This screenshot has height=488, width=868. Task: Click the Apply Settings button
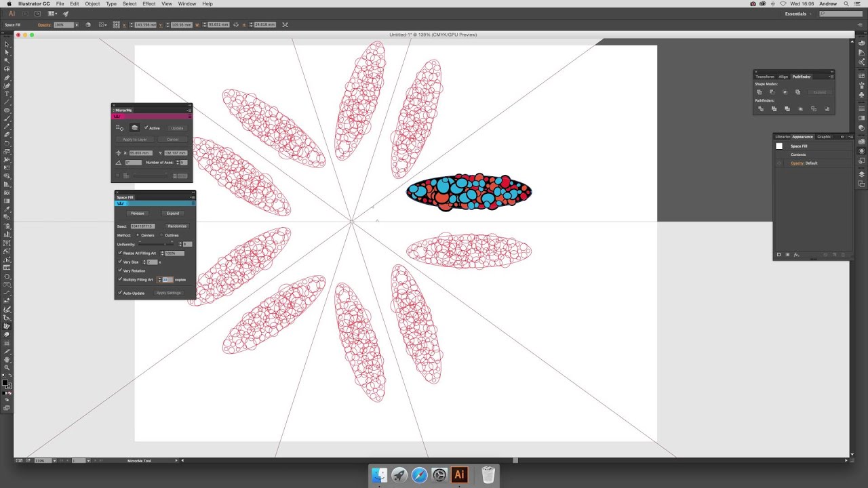pos(169,293)
